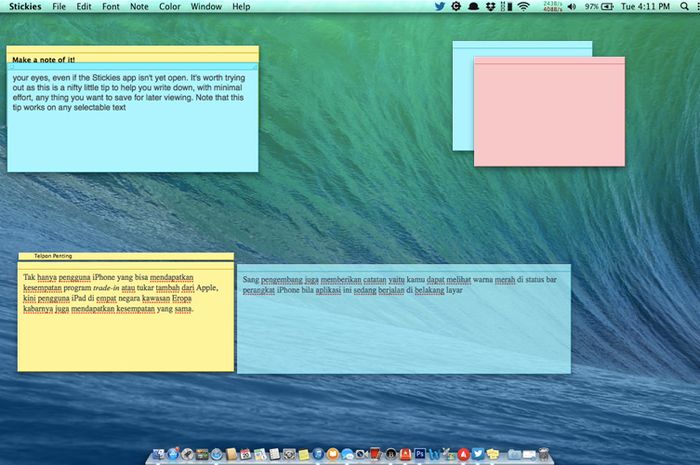The image size is (700, 465).
Task: Open the volume speaker icon
Action: (x=572, y=6)
